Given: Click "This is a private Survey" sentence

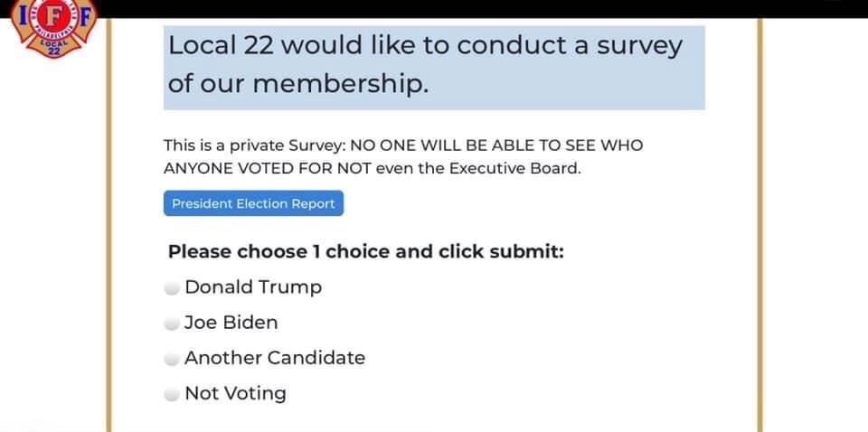Looking at the screenshot, I should click(x=403, y=146).
